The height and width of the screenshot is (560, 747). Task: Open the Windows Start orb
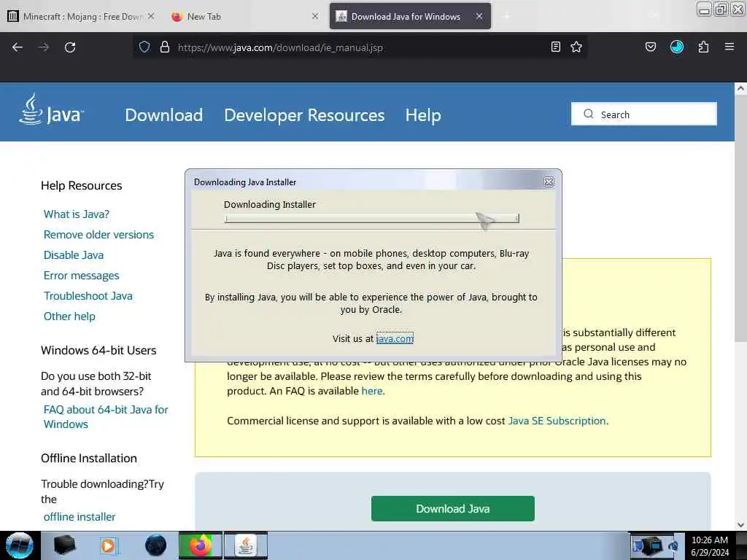[20, 545]
